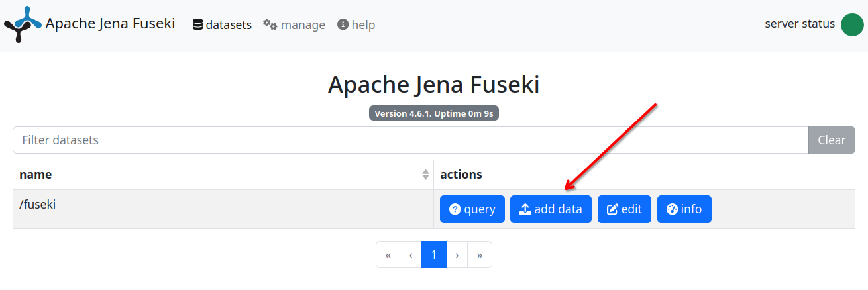
Task: Click the green server status indicator
Action: pos(852,24)
